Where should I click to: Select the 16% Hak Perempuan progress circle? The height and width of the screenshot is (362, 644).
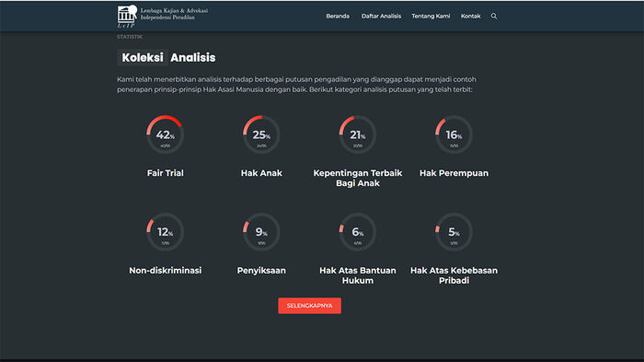pyautogui.click(x=454, y=134)
